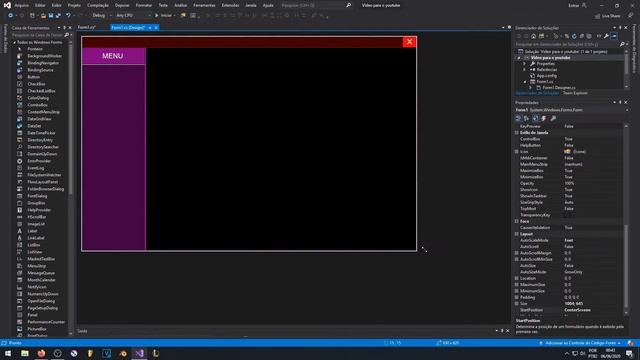Screen dimensions: 640x360
Task: Open the Depurar menu
Action: (122, 5)
